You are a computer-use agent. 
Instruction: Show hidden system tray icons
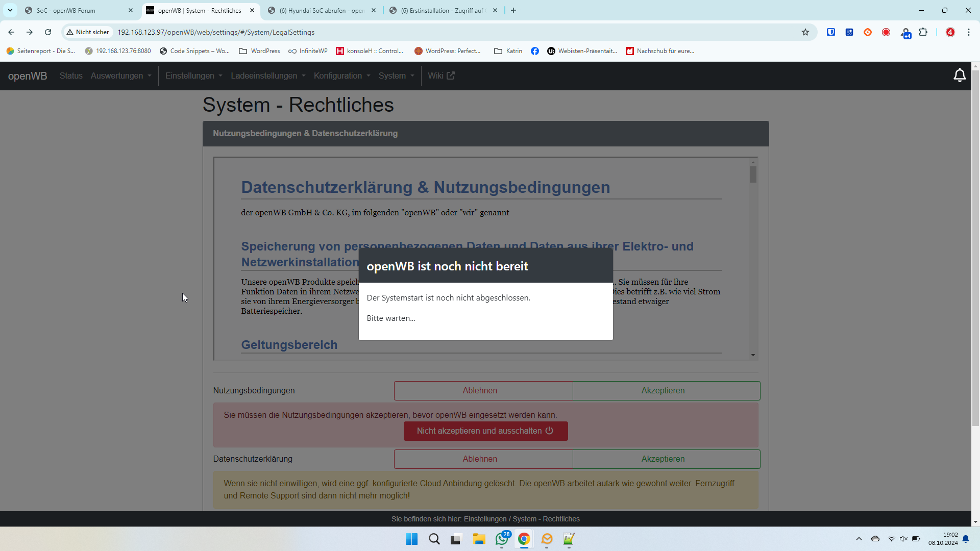coord(859,539)
